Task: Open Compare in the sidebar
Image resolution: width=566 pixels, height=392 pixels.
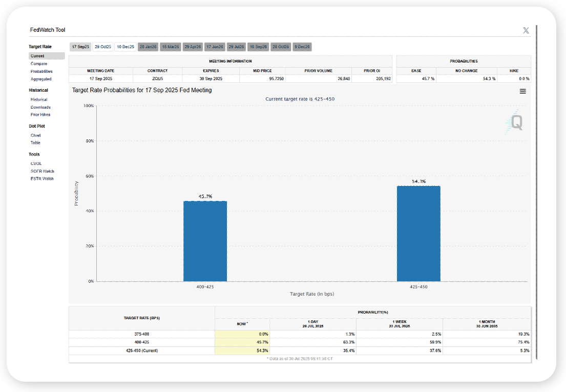Action: [x=39, y=64]
